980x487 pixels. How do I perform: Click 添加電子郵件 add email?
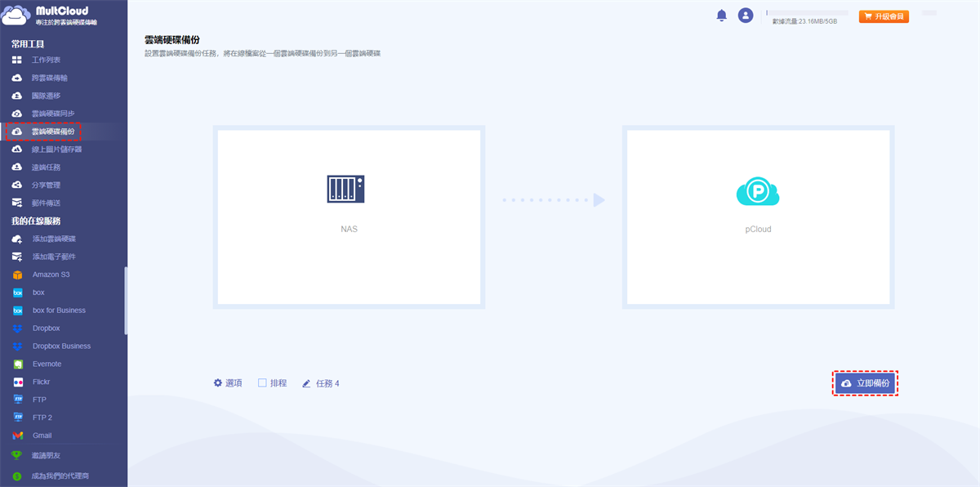(53, 257)
